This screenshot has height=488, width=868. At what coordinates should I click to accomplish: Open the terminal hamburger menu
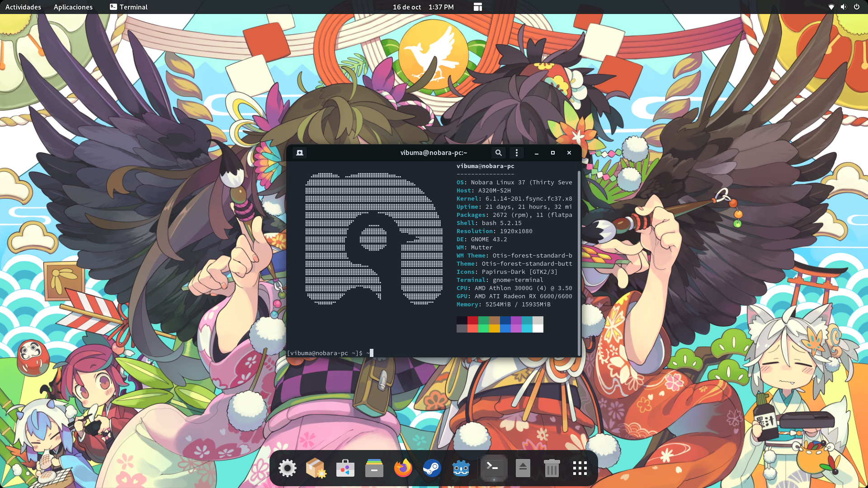[x=517, y=153]
